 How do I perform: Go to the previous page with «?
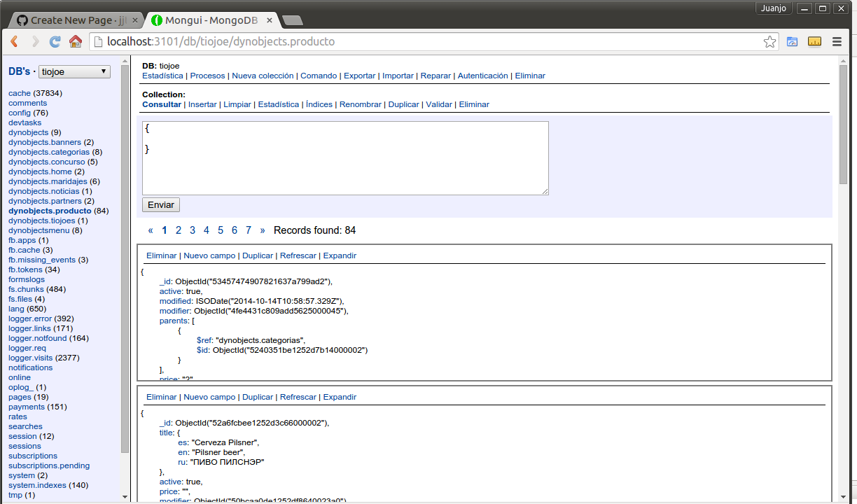151,230
